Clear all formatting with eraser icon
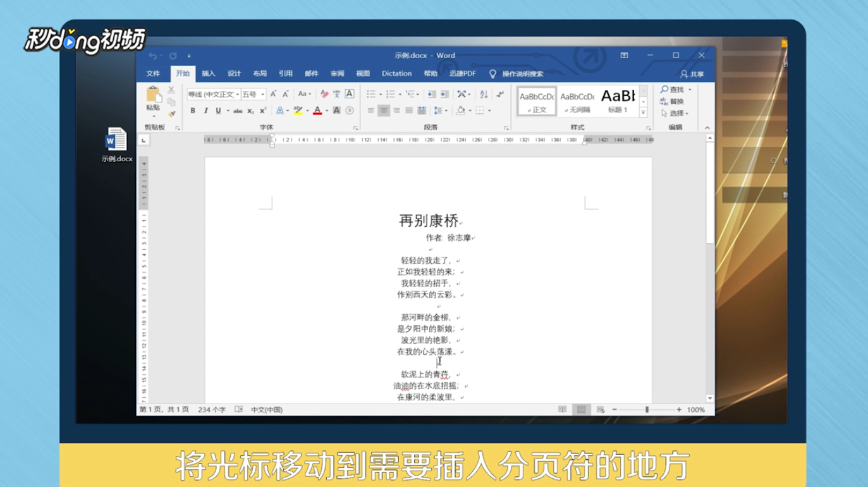The image size is (868, 487). point(324,94)
